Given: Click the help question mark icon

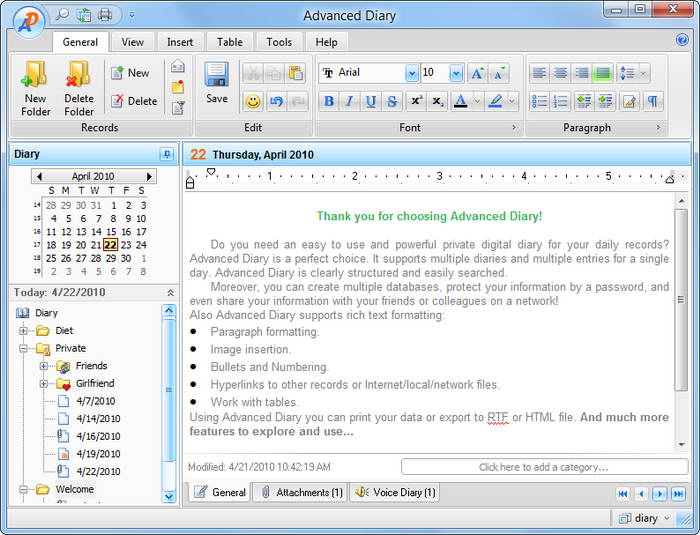Looking at the screenshot, I should 682,40.
